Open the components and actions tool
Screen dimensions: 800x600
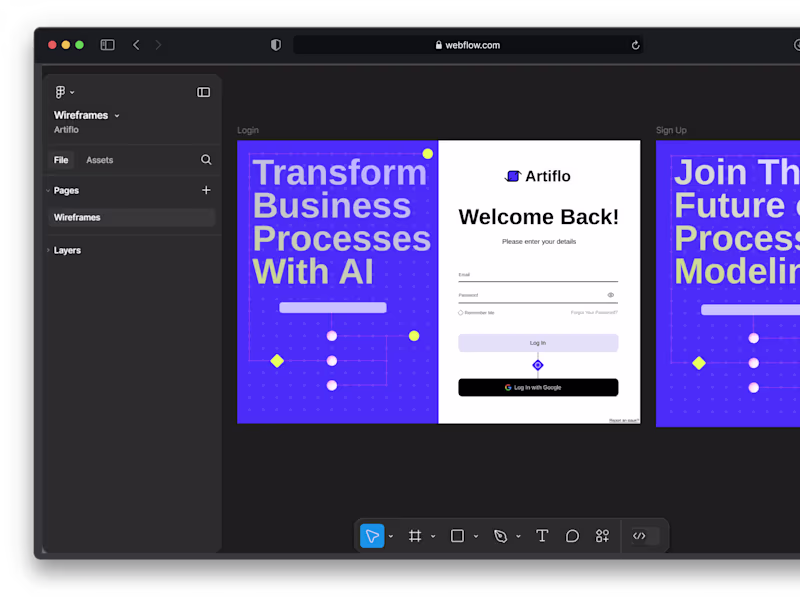tap(602, 536)
